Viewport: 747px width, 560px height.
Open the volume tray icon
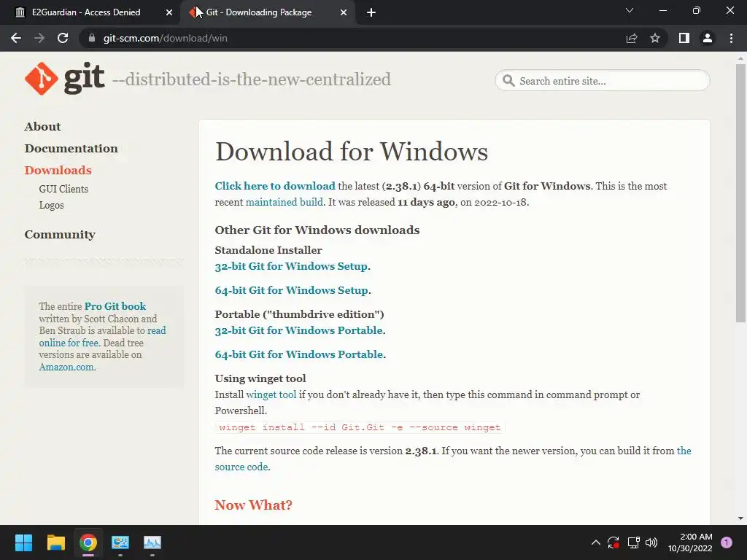click(651, 542)
